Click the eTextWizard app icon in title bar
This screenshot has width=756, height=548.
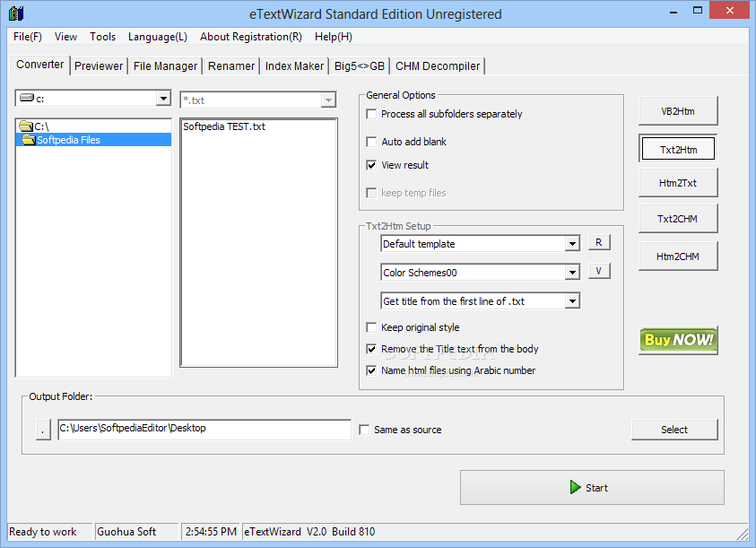tap(16, 13)
